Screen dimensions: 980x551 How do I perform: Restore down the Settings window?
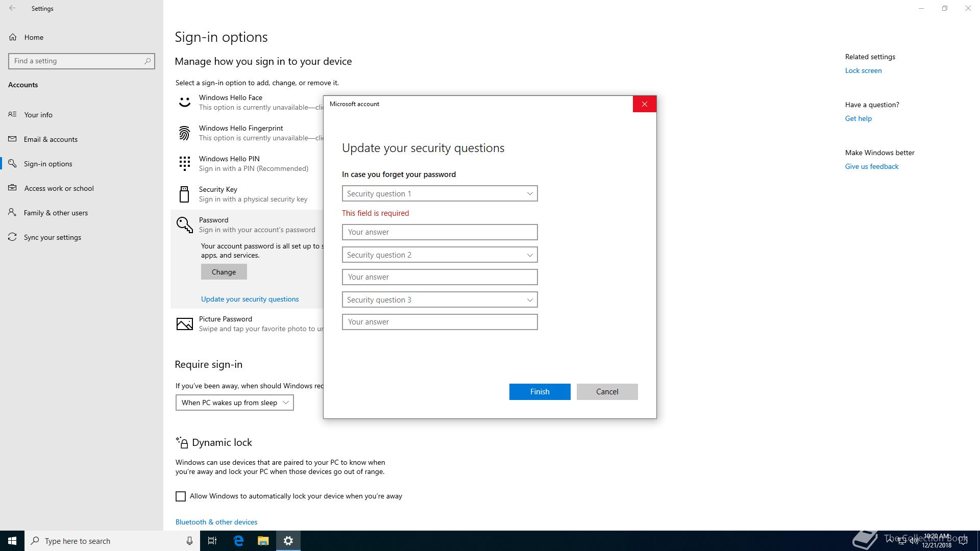tap(944, 8)
